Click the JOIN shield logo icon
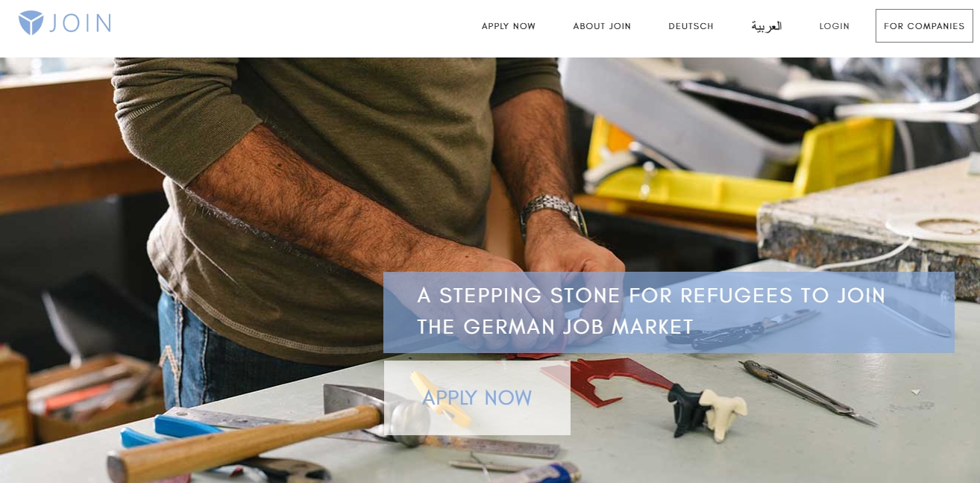Image resolution: width=980 pixels, height=483 pixels. click(x=31, y=23)
